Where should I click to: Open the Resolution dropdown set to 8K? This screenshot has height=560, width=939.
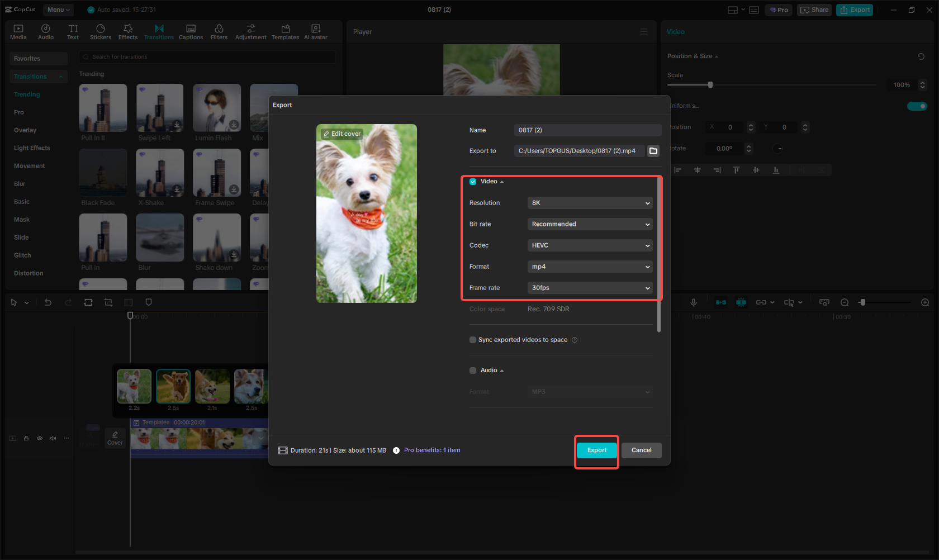(590, 203)
